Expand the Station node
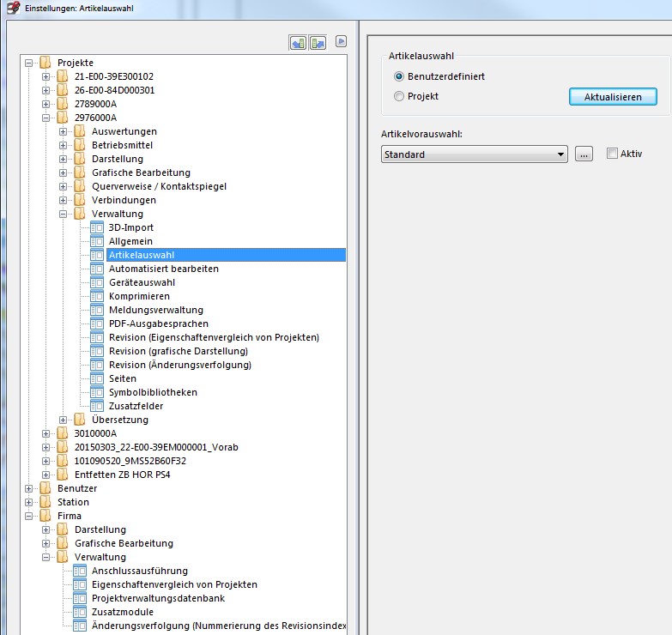 tap(28, 502)
